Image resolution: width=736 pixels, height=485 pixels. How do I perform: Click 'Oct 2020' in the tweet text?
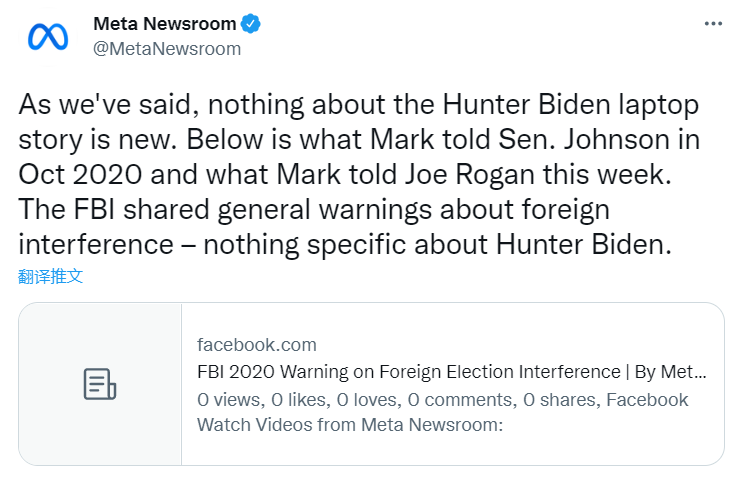click(x=84, y=174)
